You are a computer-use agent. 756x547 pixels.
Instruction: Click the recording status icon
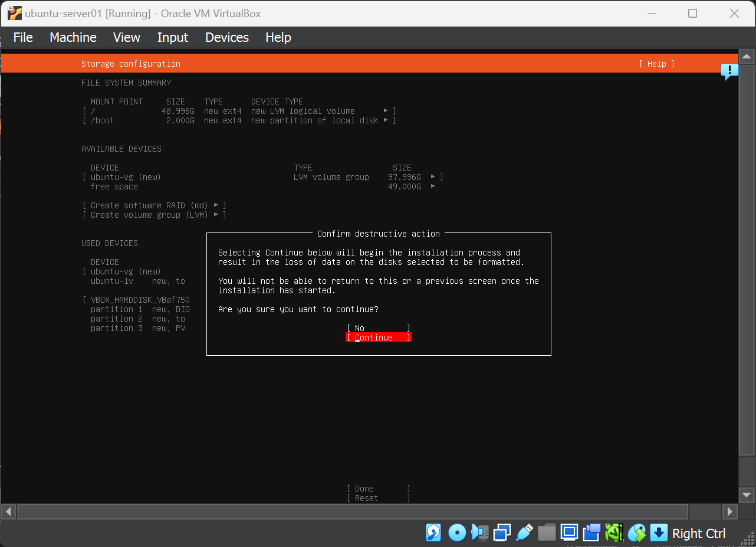tap(591, 533)
